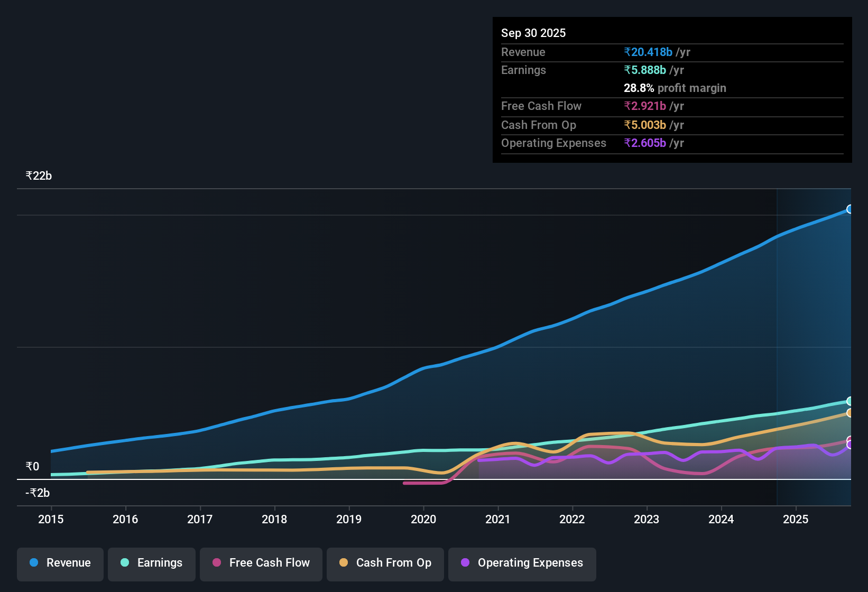Hide the Free Cash Flow line via legend
This screenshot has height=592, width=868.
pyautogui.click(x=261, y=563)
